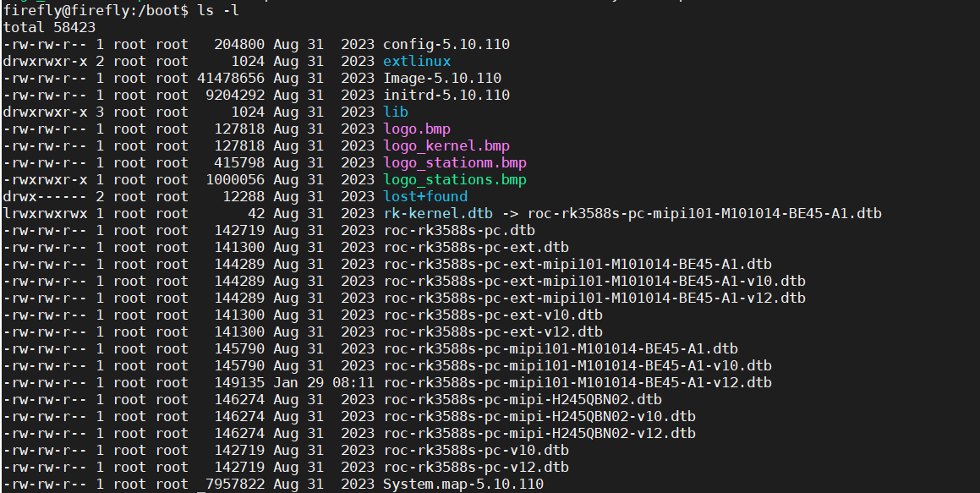Click the roc-rk3588s-pc.dtb file name
980x493 pixels.
(458, 231)
